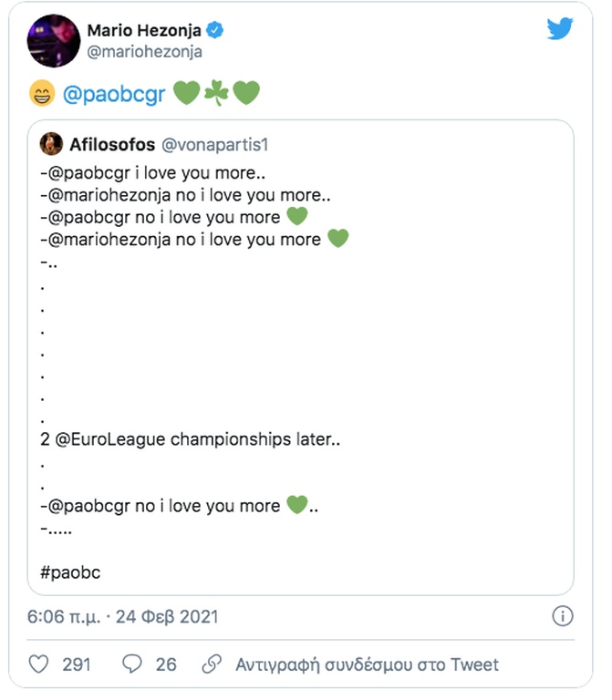The height and width of the screenshot is (700, 612).
Task: Click the 291 likes count
Action: tap(77, 664)
